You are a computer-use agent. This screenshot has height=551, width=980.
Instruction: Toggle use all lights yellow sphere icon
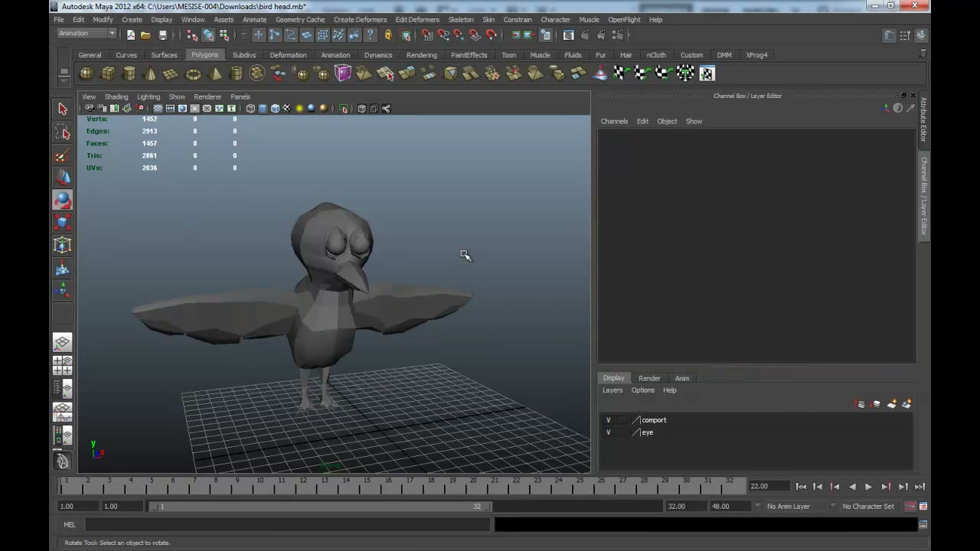[299, 109]
